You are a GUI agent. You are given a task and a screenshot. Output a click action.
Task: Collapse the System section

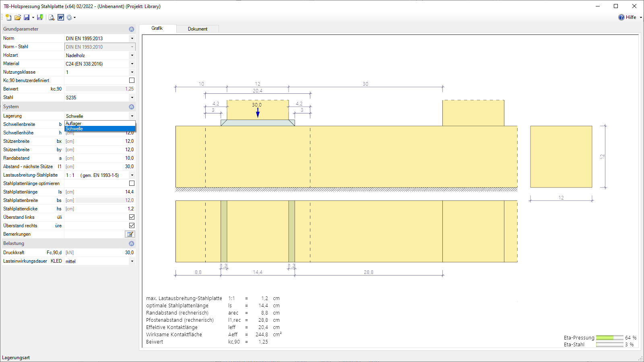pos(131,107)
